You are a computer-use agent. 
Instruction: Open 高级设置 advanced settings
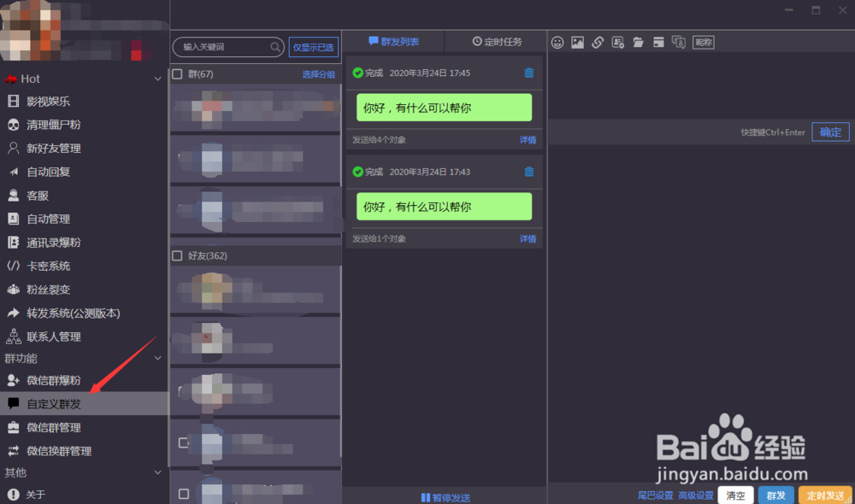point(696,495)
